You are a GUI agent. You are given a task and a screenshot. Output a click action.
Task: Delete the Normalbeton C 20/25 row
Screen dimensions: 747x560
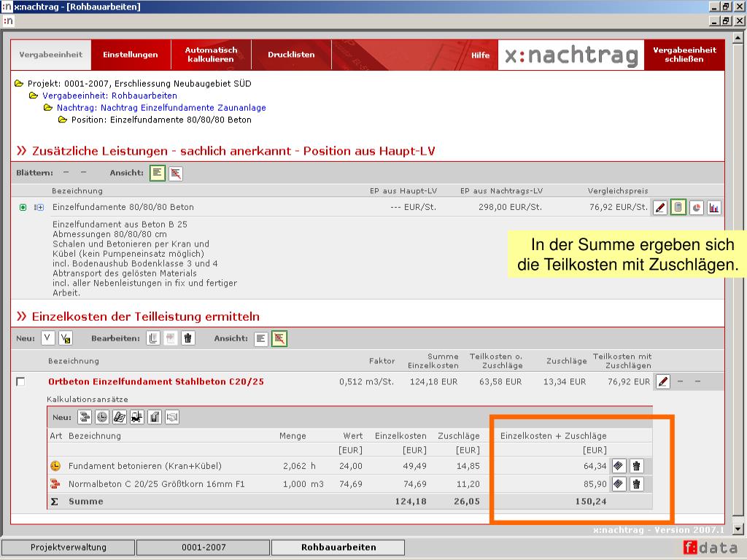tap(636, 484)
